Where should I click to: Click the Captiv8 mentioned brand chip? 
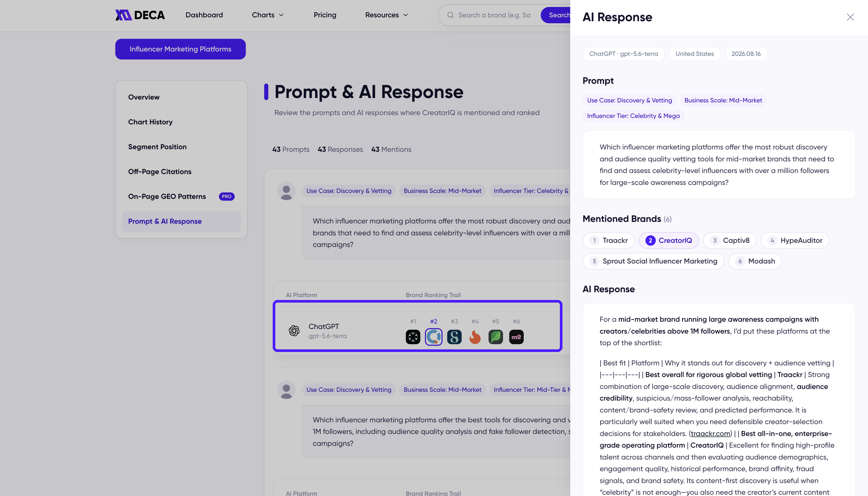pos(730,241)
